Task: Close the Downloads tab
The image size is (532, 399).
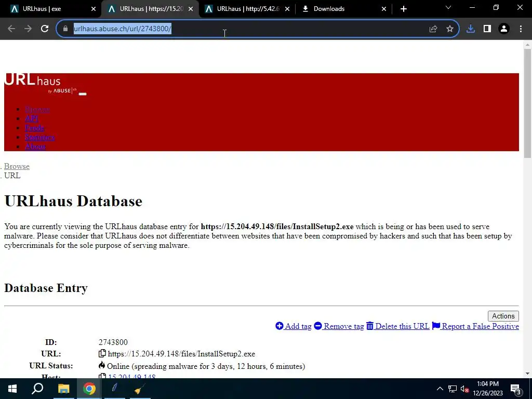Action: 384,9
